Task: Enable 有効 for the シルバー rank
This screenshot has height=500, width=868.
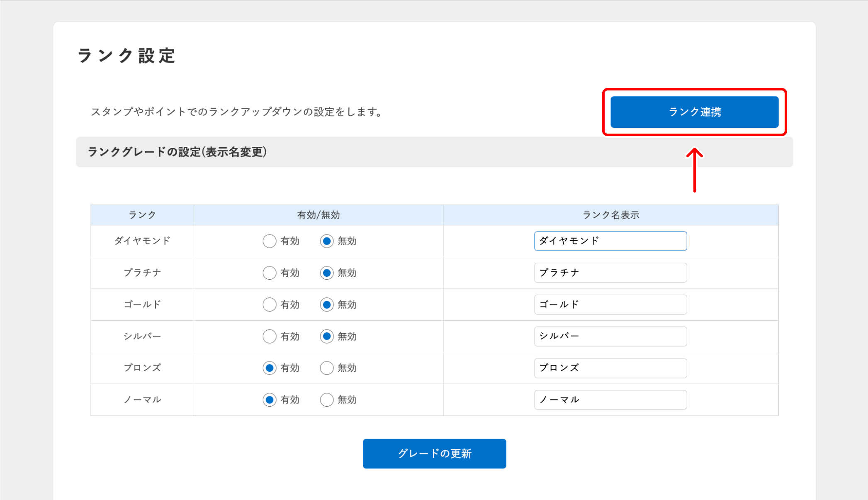Action: [x=270, y=337]
